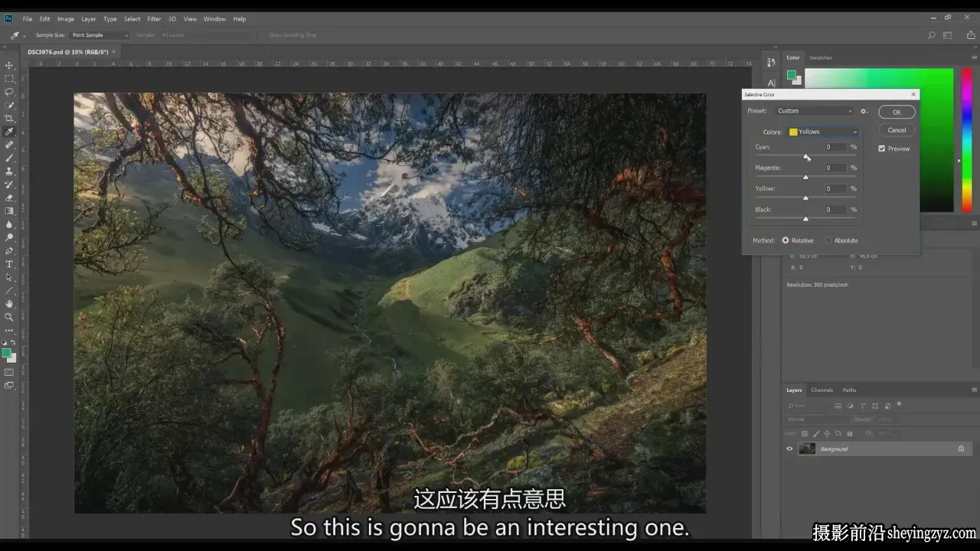
Task: Select the Pen tool
Action: click(9, 251)
